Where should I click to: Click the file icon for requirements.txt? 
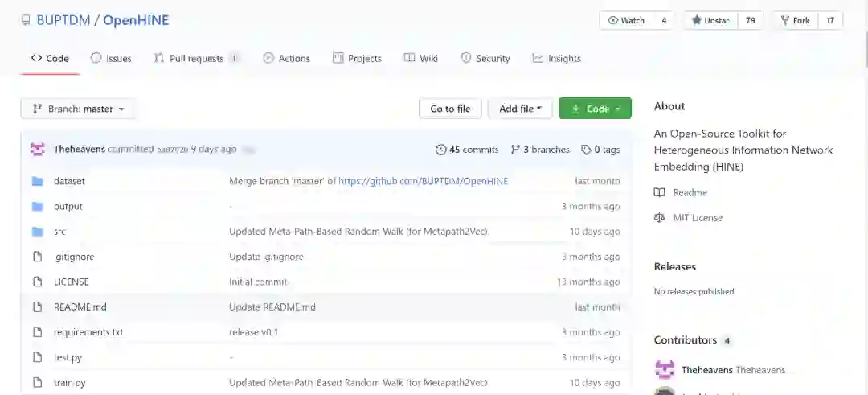pyautogui.click(x=37, y=332)
